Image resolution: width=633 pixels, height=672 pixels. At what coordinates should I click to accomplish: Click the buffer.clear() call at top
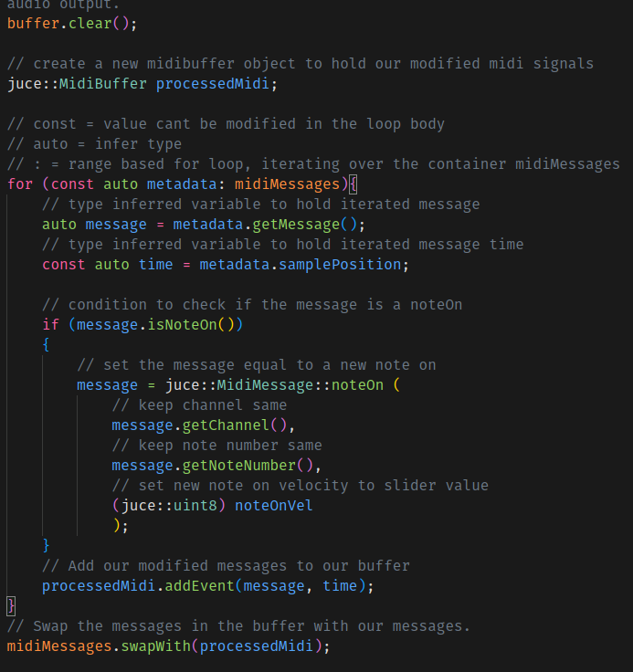71,23
